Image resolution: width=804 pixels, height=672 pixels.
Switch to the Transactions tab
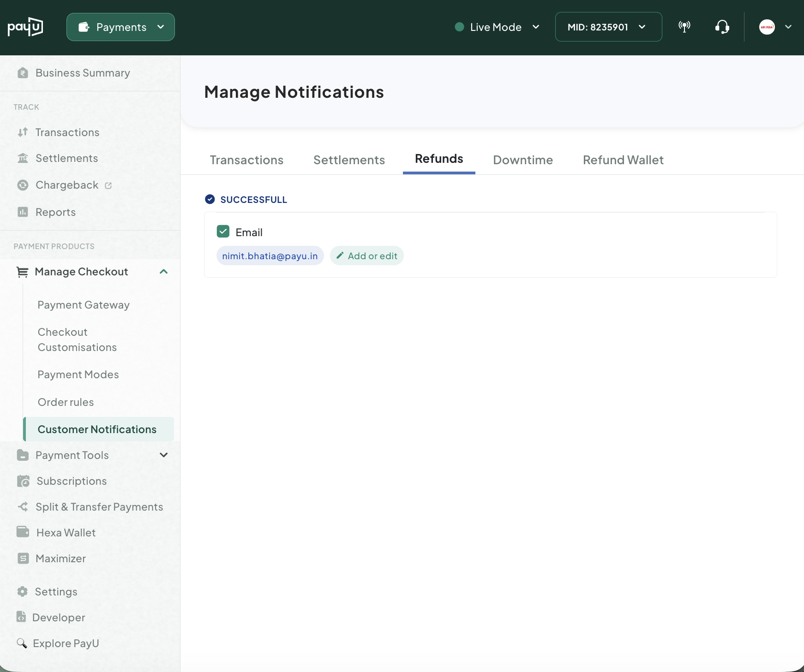tap(247, 160)
